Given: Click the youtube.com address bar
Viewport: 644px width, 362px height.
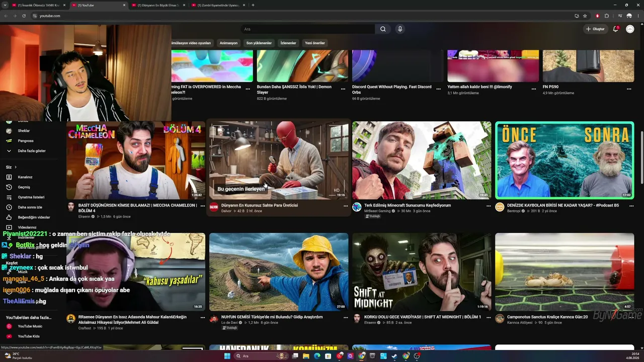Looking at the screenshot, I should pyautogui.click(x=302, y=16).
